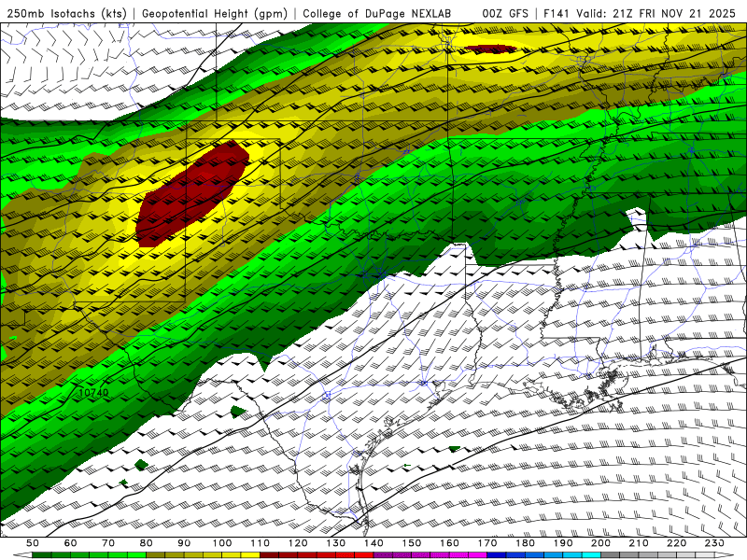Viewport: 747px width, 560px height.
Task: Click the 160 value on the legend
Action: click(x=450, y=543)
